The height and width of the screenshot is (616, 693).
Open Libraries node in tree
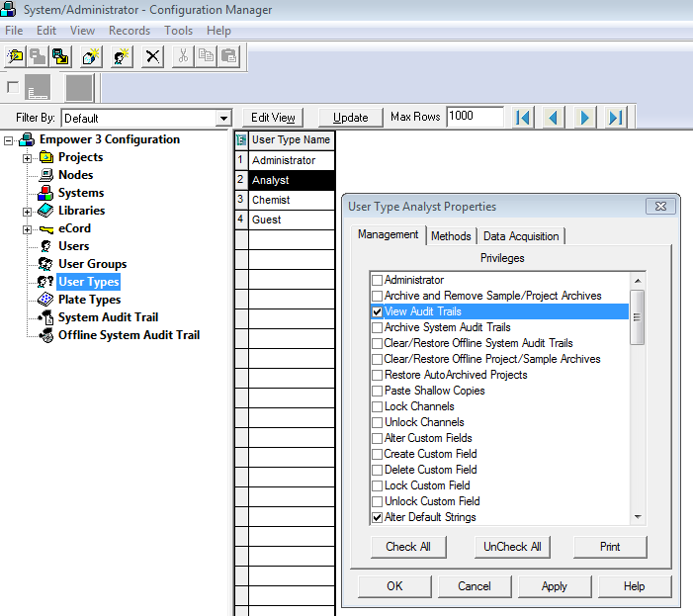point(81,211)
